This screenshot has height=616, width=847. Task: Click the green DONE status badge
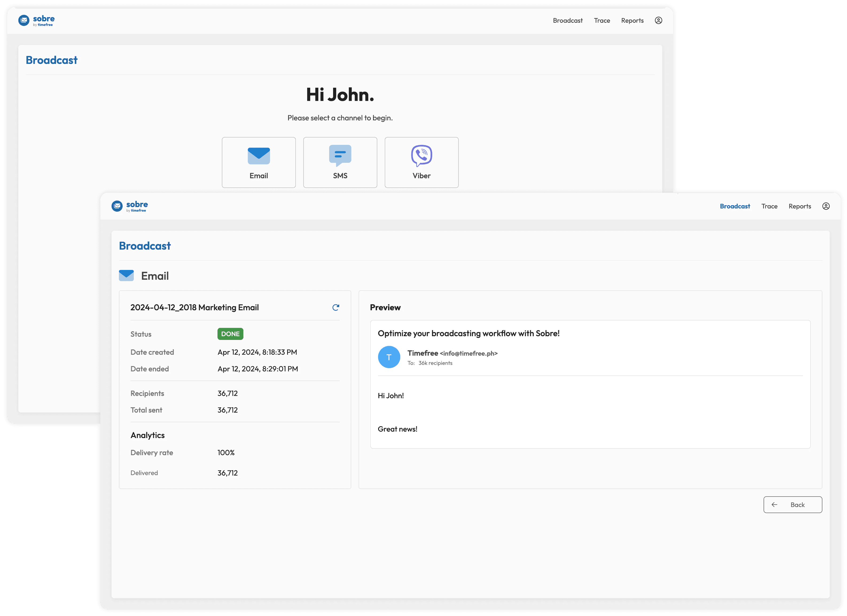point(230,334)
